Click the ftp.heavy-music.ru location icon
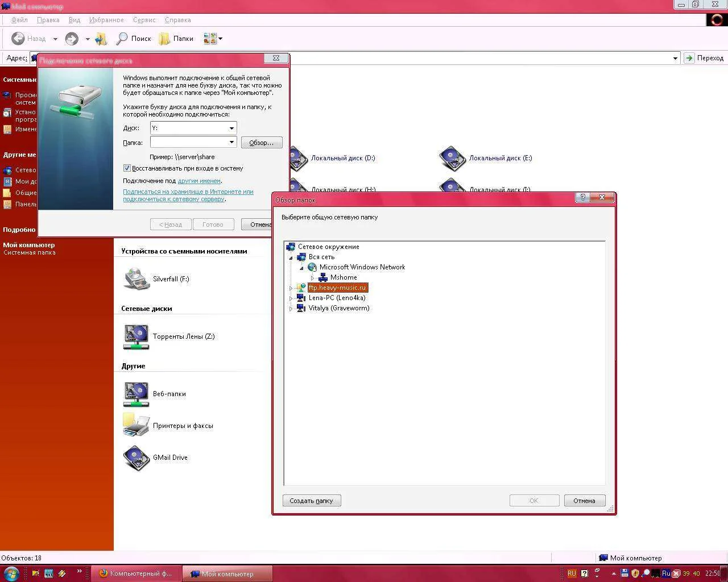The width and height of the screenshot is (728, 582). [301, 288]
